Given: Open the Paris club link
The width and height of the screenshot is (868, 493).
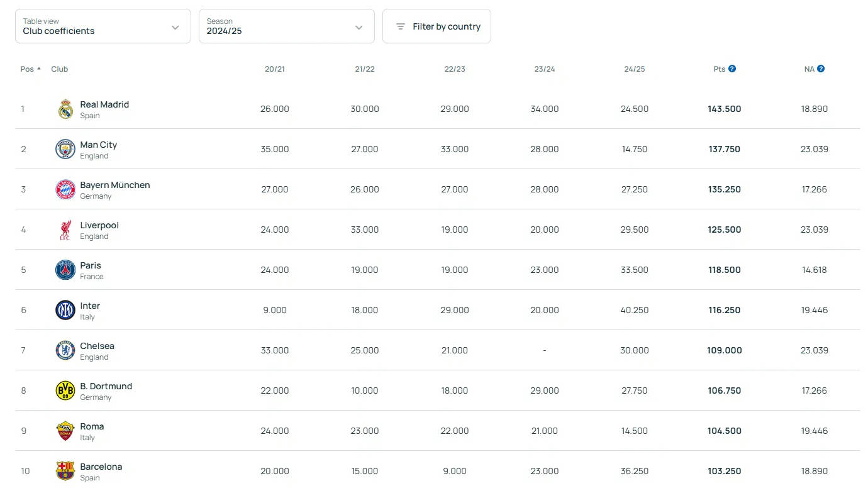Looking at the screenshot, I should [91, 265].
